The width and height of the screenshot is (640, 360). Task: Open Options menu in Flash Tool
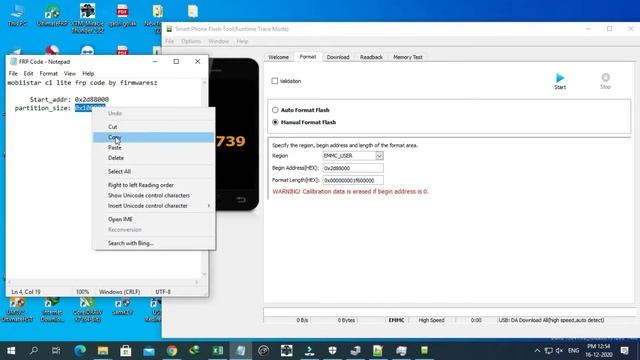[x=191, y=41]
